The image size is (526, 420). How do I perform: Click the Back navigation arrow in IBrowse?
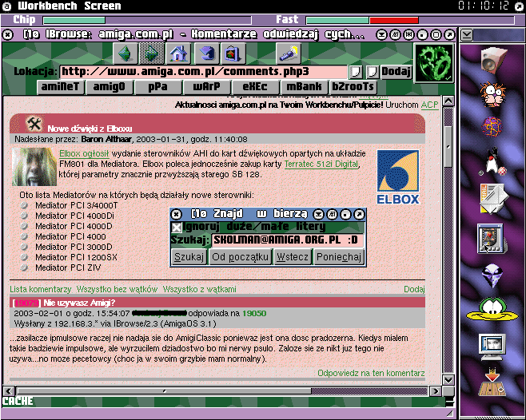tap(126, 53)
